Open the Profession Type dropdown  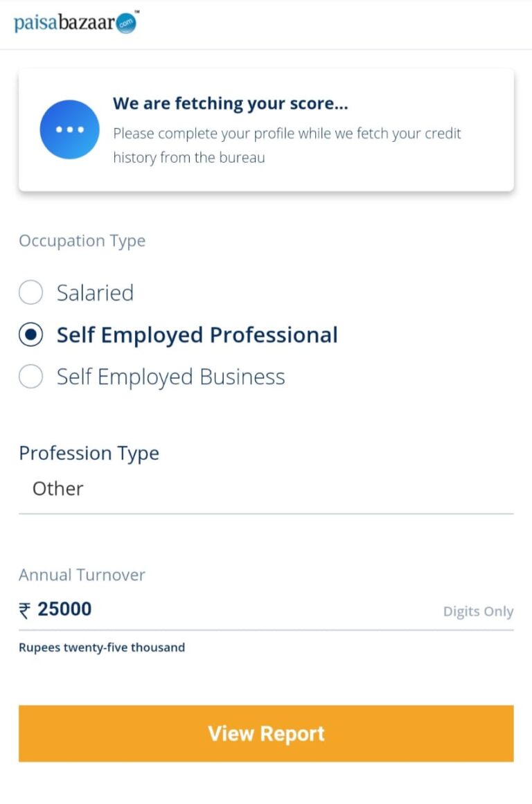[266, 489]
